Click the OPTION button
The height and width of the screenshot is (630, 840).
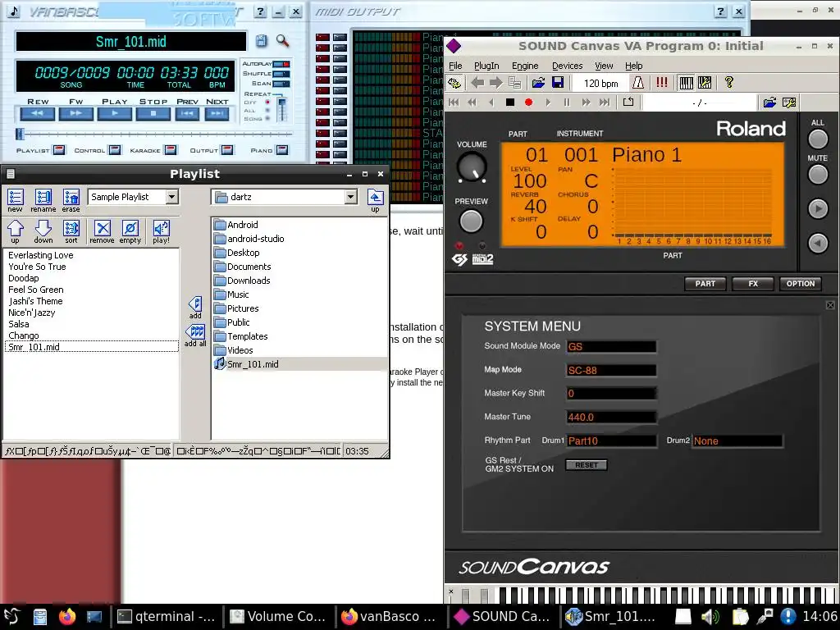pyautogui.click(x=801, y=284)
